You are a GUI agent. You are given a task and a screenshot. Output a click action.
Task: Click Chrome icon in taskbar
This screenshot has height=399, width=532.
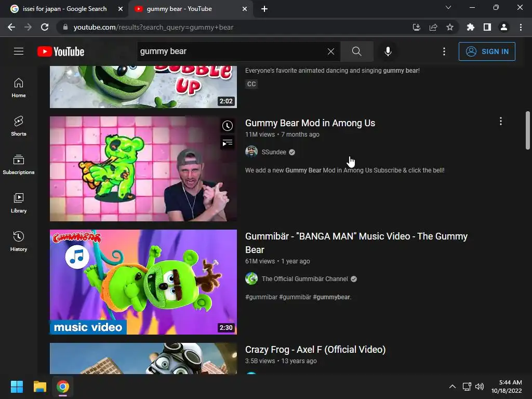63,387
